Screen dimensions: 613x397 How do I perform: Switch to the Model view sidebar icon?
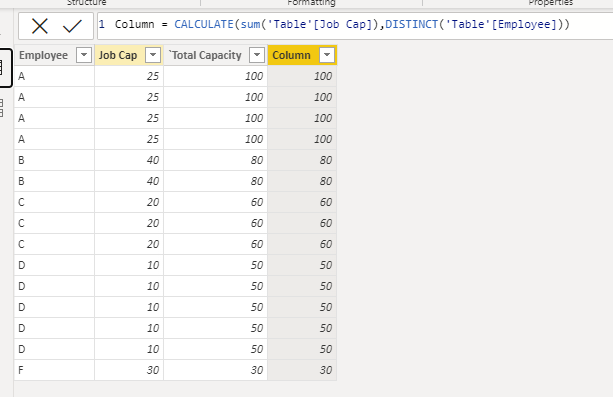tap(1, 108)
